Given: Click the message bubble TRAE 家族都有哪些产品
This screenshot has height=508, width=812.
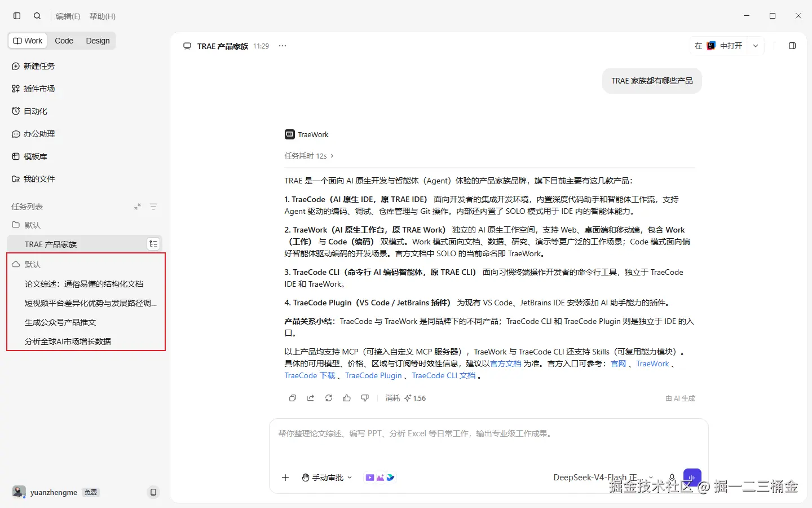Looking at the screenshot, I should click(x=652, y=81).
